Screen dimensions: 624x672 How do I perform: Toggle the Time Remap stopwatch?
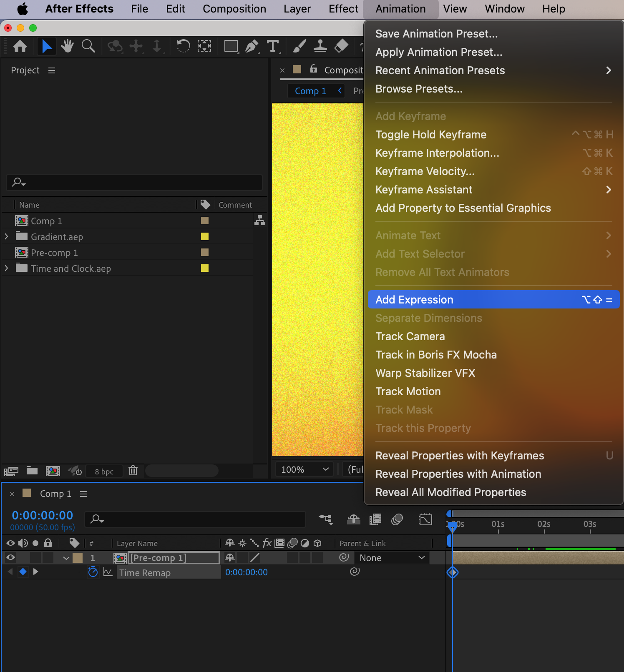point(93,572)
